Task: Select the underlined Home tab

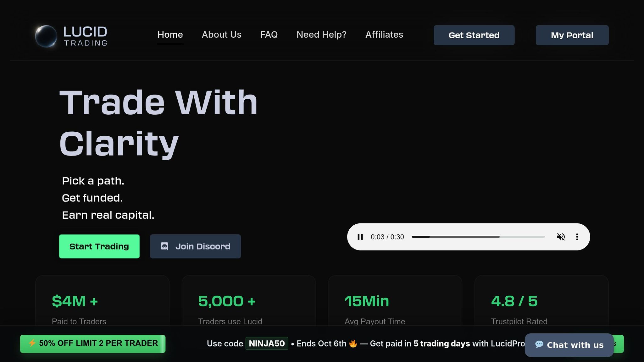Action: pos(170,35)
